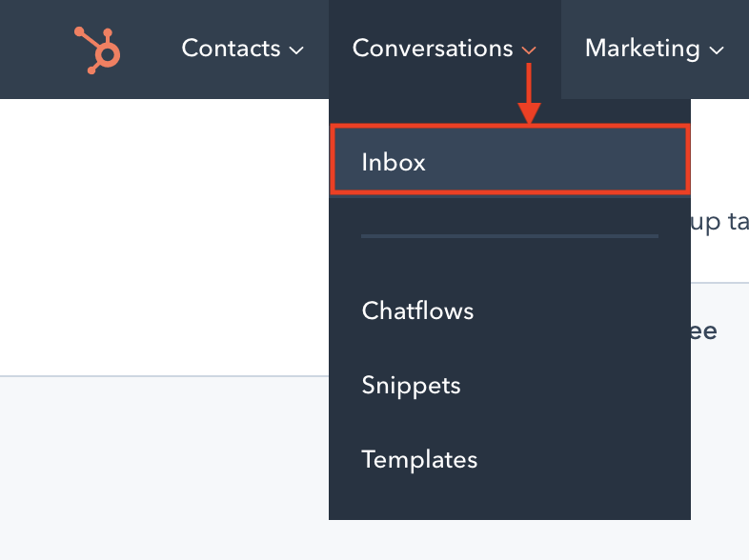Click the HubSpot sprocket logo
This screenshot has height=560, width=749.
[x=97, y=50]
